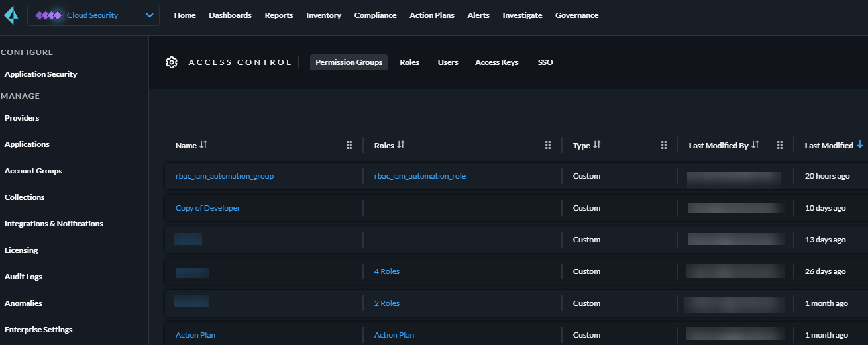Open Alerts in top navigation
868x345 pixels.
pyautogui.click(x=478, y=15)
